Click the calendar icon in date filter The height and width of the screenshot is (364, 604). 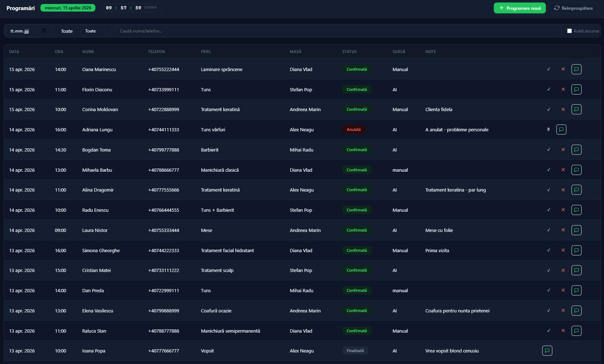[44, 31]
